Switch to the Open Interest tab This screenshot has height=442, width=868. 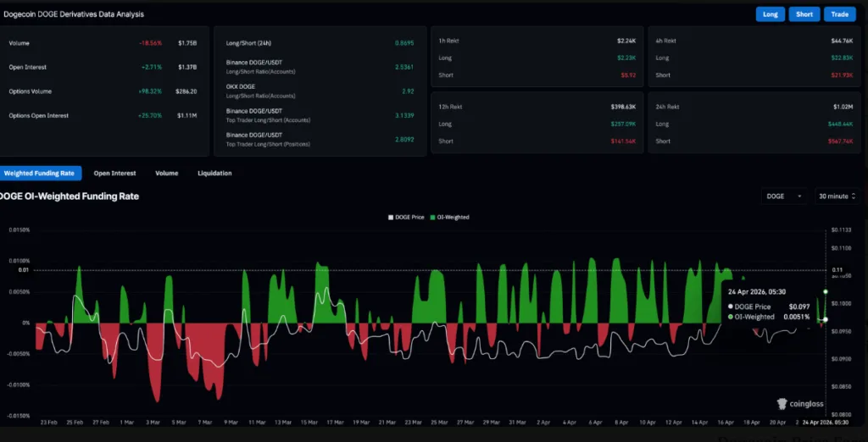pyautogui.click(x=114, y=173)
